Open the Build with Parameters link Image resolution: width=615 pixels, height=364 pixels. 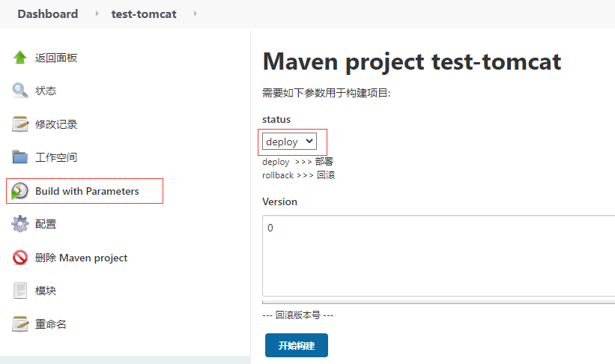[87, 191]
